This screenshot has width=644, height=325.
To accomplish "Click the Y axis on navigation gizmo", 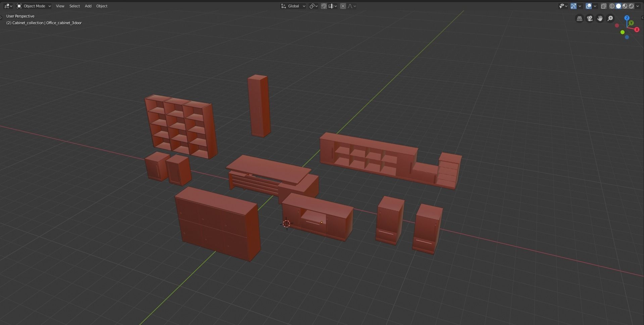I will pyautogui.click(x=631, y=23).
